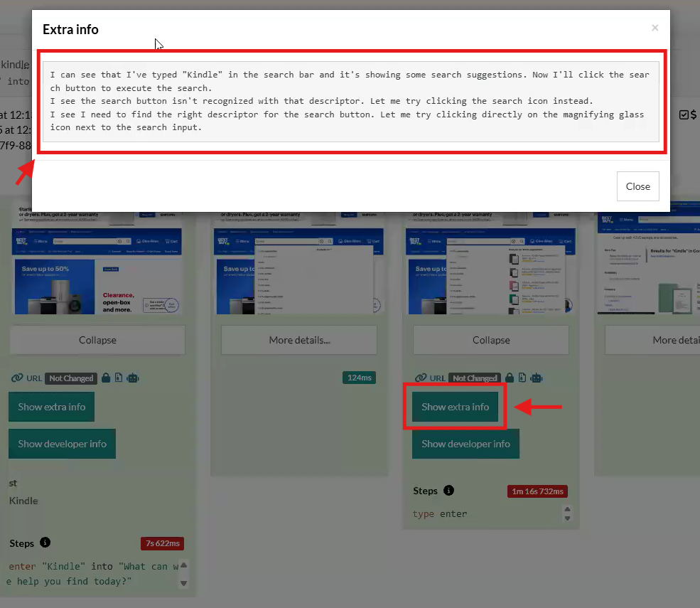Click the lock icon in the 'type enter' card
Screen dimensions: 700x608
tap(510, 378)
